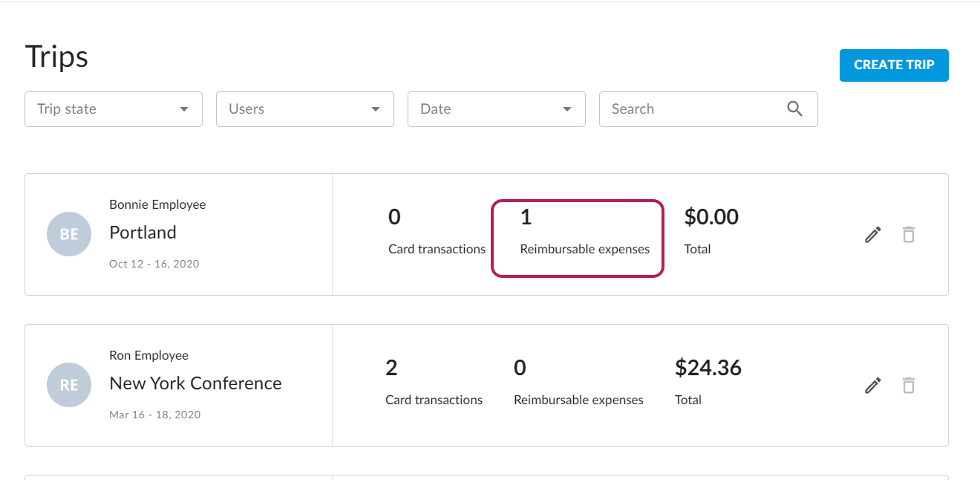Click the search magnifier icon
980x480 pixels.
coord(794,109)
